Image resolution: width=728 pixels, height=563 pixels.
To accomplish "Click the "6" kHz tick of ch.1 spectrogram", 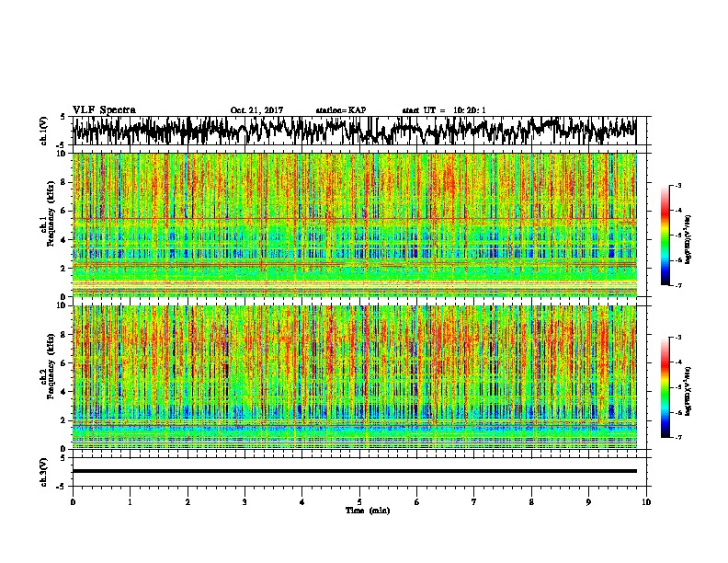I will (63, 212).
